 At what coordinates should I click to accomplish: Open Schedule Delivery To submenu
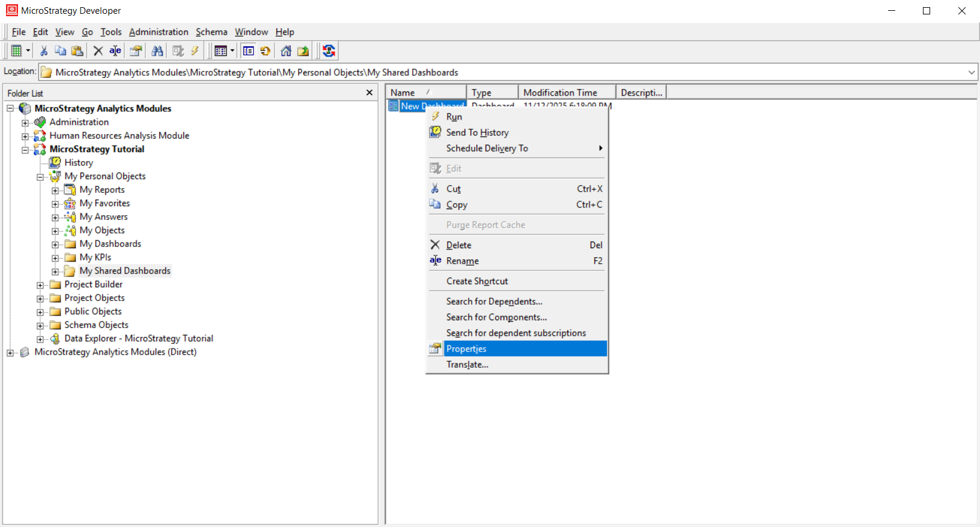coord(487,148)
